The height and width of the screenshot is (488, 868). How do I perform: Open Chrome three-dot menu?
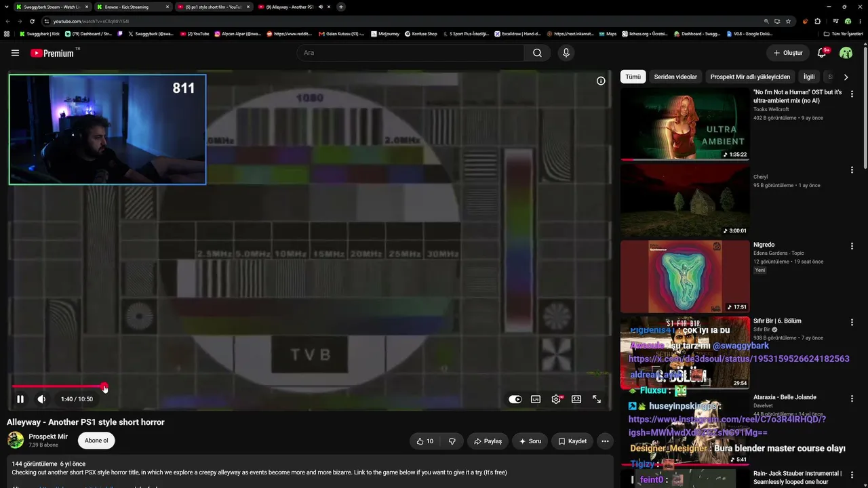[x=861, y=21]
